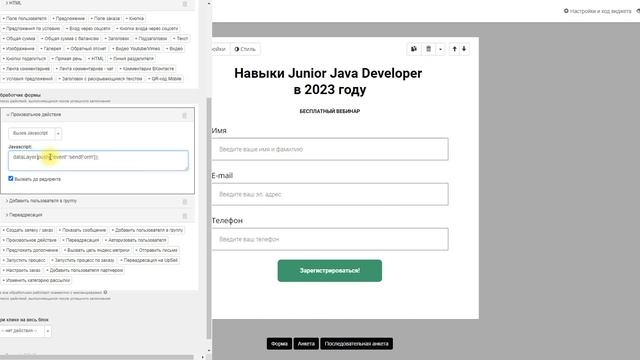640x360 pixels.
Task: Move the form block up
Action: [454, 49]
